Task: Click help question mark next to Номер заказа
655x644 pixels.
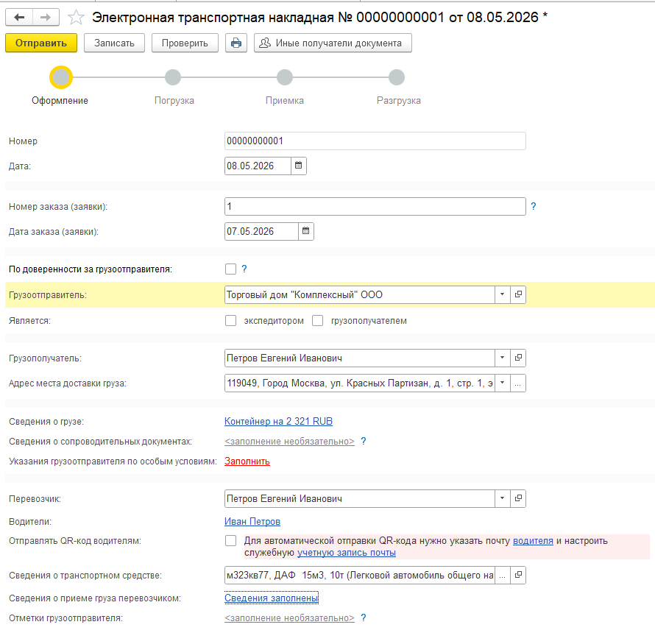Action: pos(534,206)
